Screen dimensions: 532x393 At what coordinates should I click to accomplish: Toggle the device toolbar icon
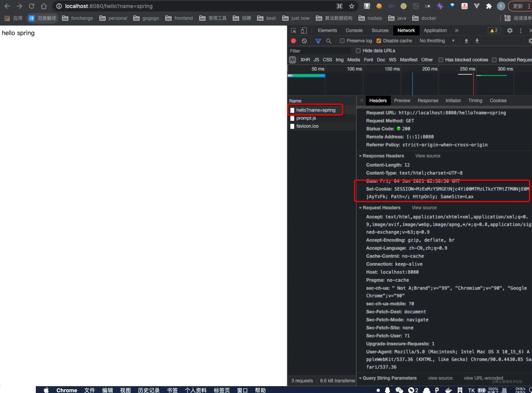pyautogui.click(x=304, y=30)
